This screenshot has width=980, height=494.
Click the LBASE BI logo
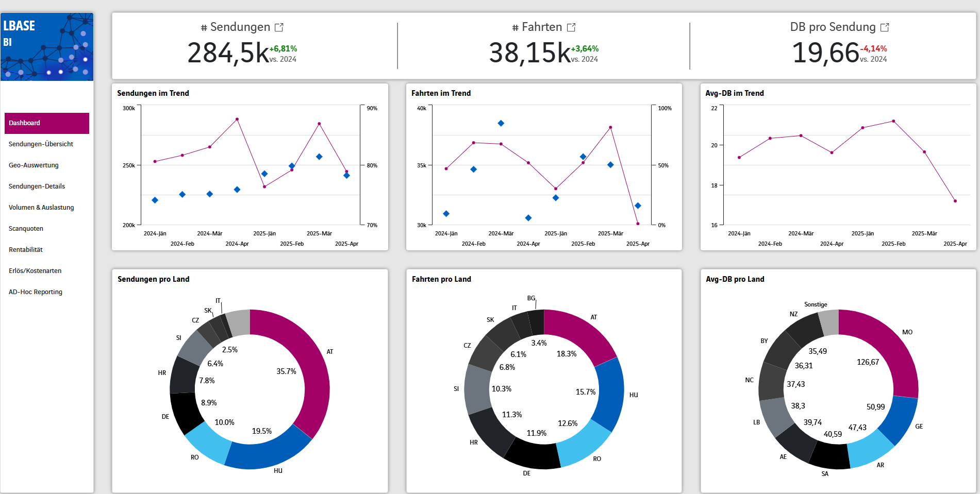47,47
